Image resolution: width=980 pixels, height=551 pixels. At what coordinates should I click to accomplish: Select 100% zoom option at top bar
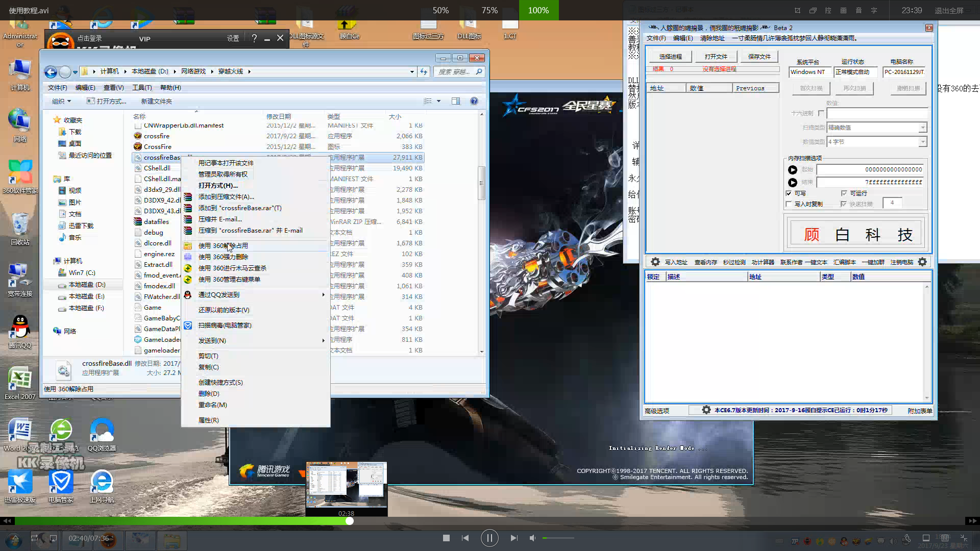tap(538, 10)
